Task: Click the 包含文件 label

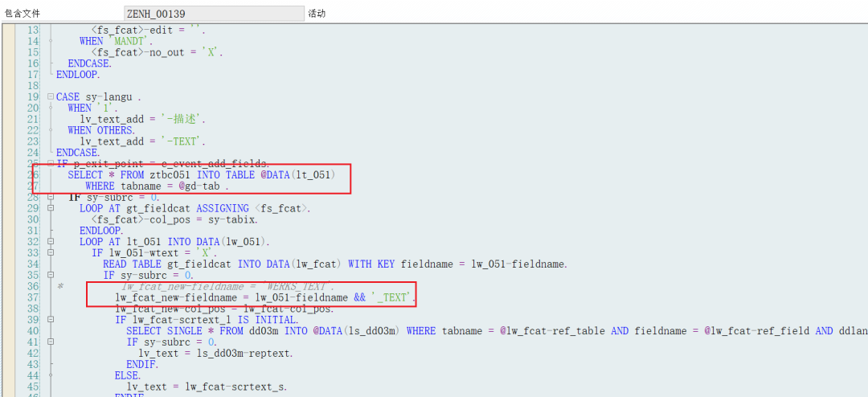Action: click(23, 14)
